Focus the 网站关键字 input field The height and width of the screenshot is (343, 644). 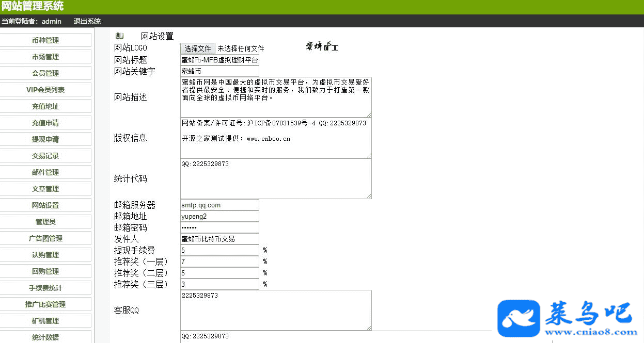coord(219,71)
